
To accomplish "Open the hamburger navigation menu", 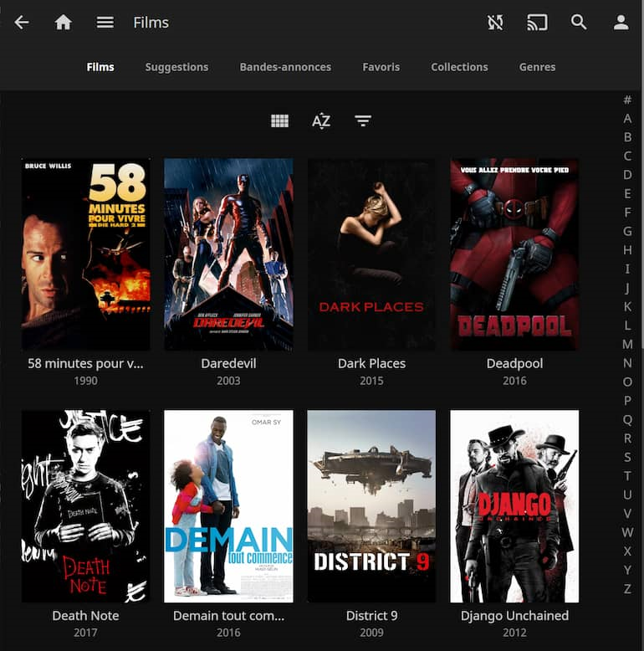I will pos(105,23).
